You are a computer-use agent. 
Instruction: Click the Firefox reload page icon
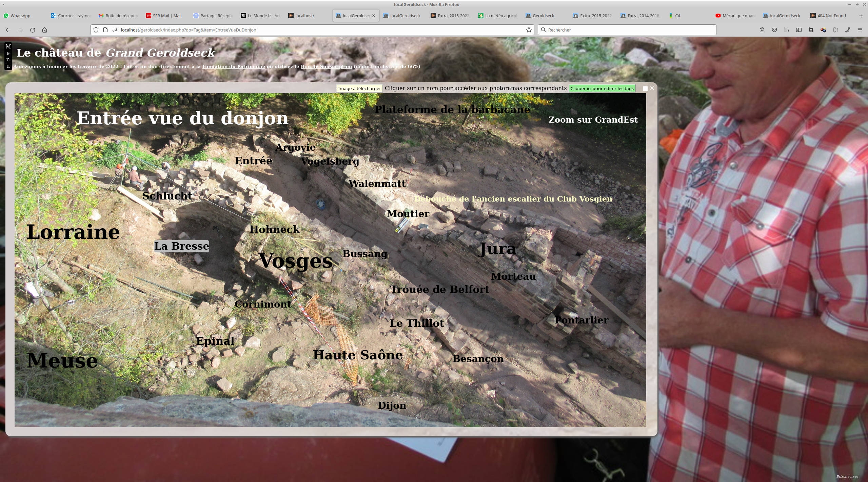pyautogui.click(x=33, y=30)
